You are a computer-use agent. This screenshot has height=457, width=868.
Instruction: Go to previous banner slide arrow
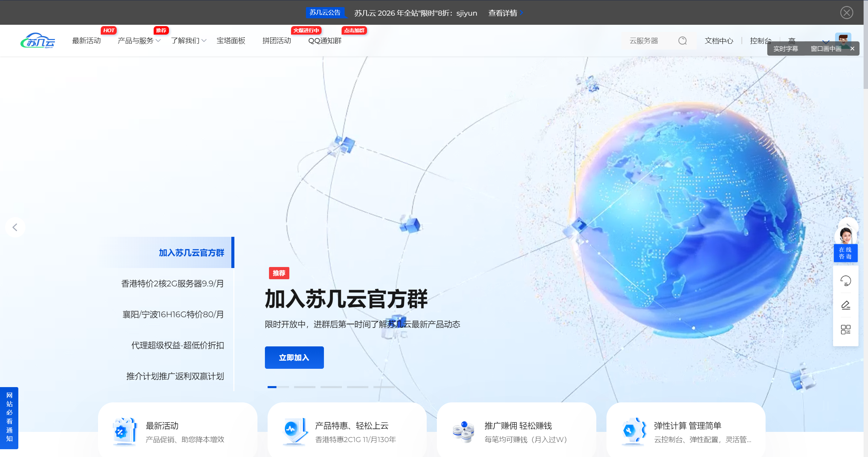[15, 227]
